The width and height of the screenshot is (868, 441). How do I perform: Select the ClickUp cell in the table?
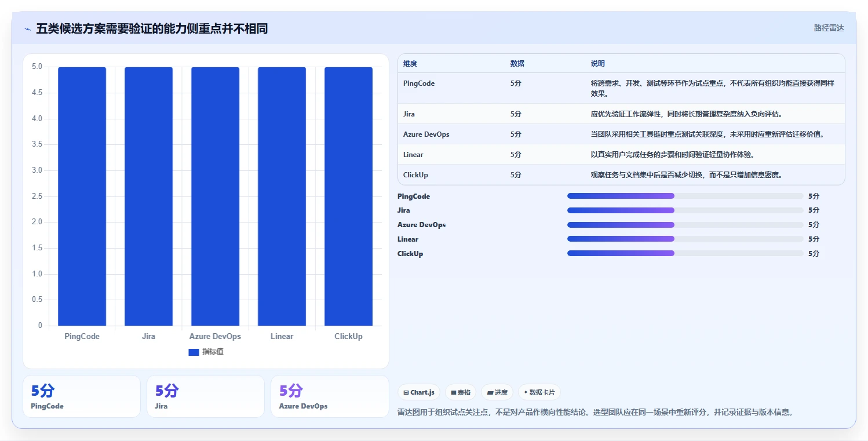[415, 175]
